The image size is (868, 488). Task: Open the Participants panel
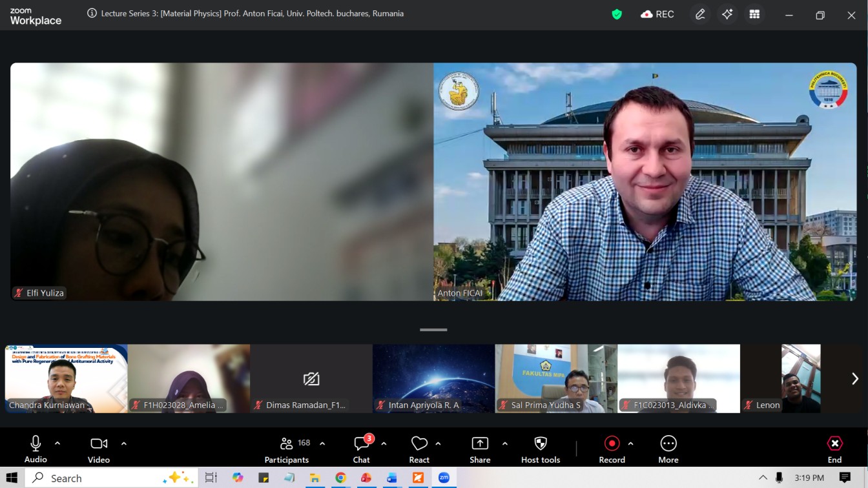[x=287, y=449]
